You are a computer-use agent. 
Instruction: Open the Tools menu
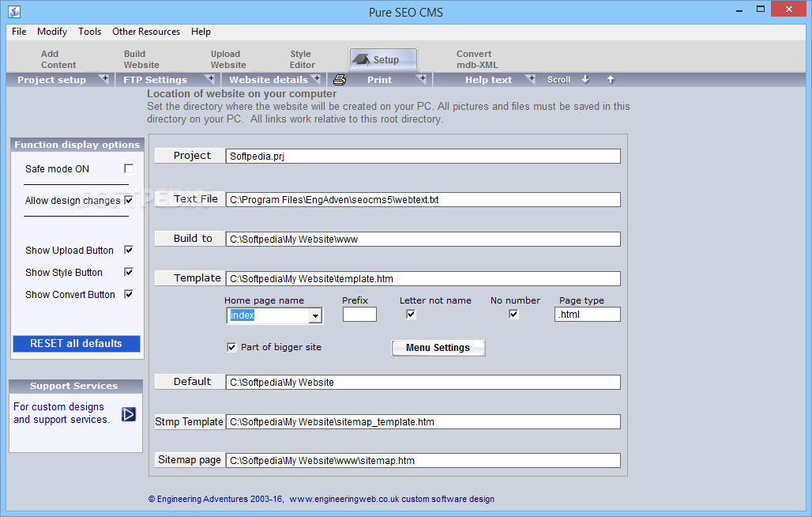pos(89,32)
